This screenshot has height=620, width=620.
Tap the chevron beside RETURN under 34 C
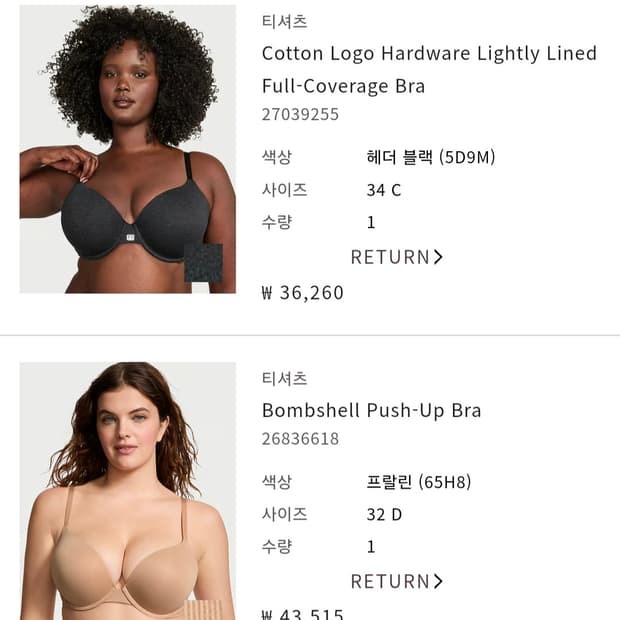[x=438, y=257]
